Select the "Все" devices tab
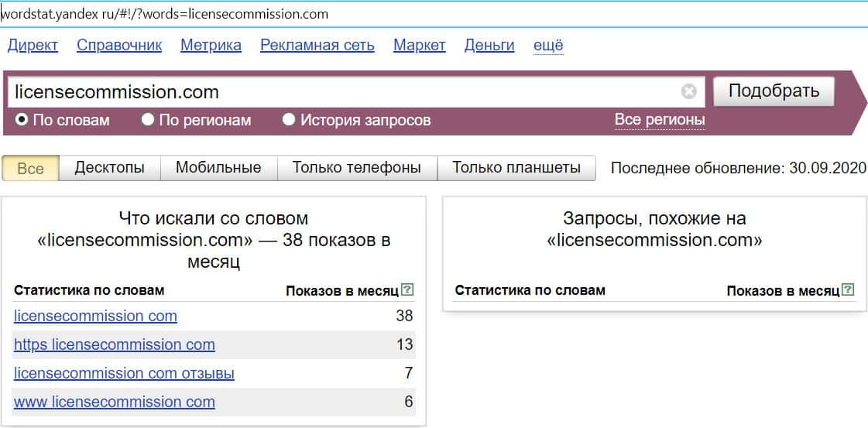 click(x=30, y=168)
